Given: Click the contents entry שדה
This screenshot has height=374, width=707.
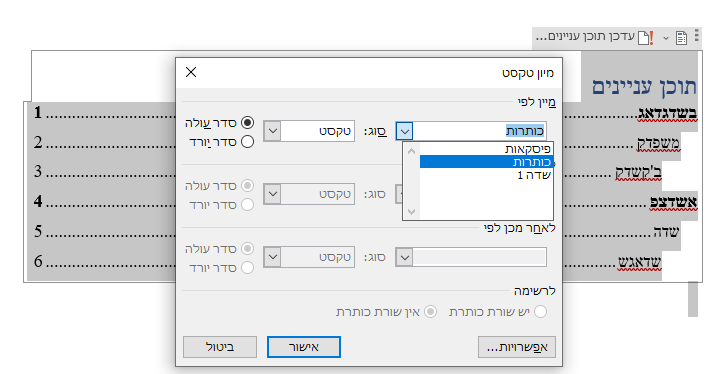Looking at the screenshot, I should 666,232.
